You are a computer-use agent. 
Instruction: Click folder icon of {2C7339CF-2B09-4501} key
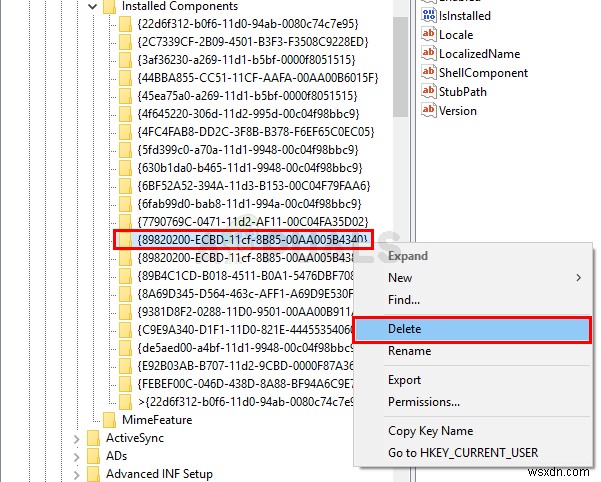point(125,42)
